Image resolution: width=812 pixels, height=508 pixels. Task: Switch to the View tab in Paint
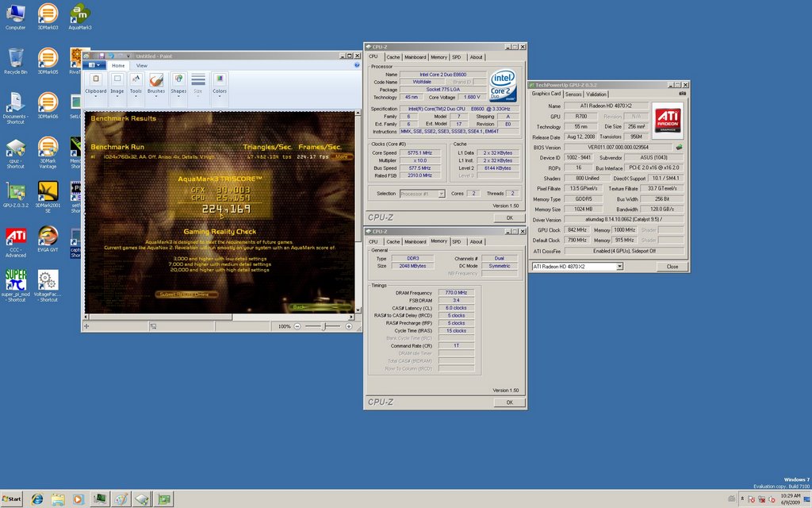141,66
